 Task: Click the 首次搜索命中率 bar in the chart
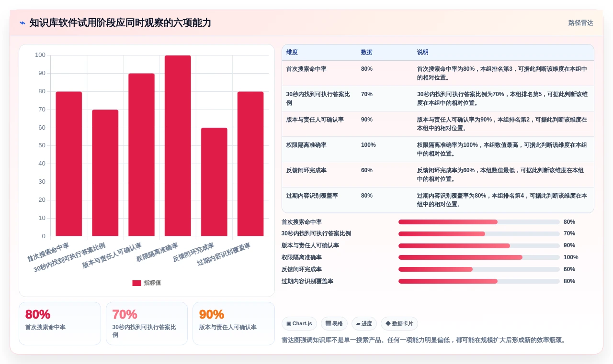click(69, 164)
